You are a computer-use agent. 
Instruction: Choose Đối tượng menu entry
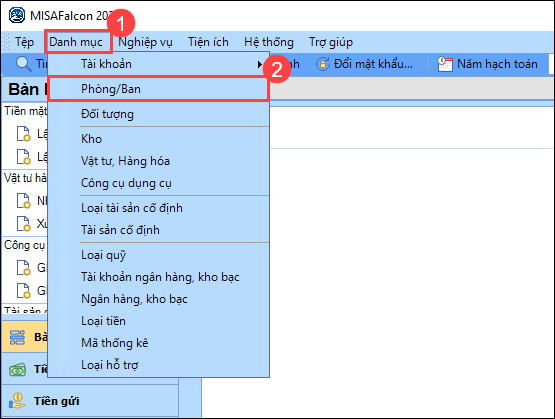pos(158,114)
